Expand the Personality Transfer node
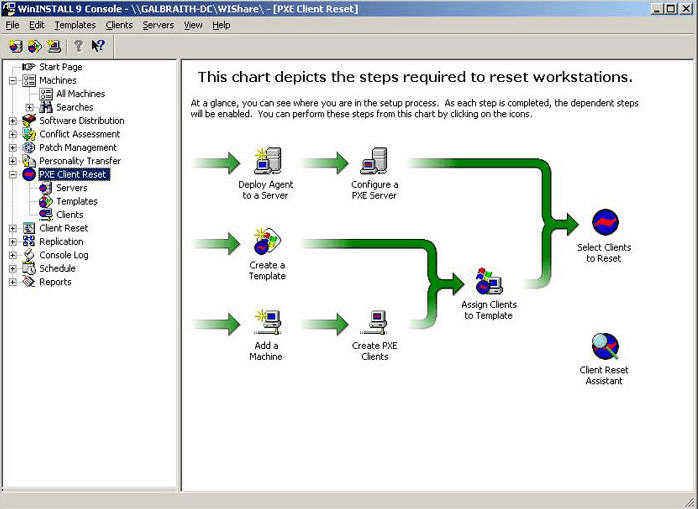Screen dimensions: 698x509 point(13,161)
